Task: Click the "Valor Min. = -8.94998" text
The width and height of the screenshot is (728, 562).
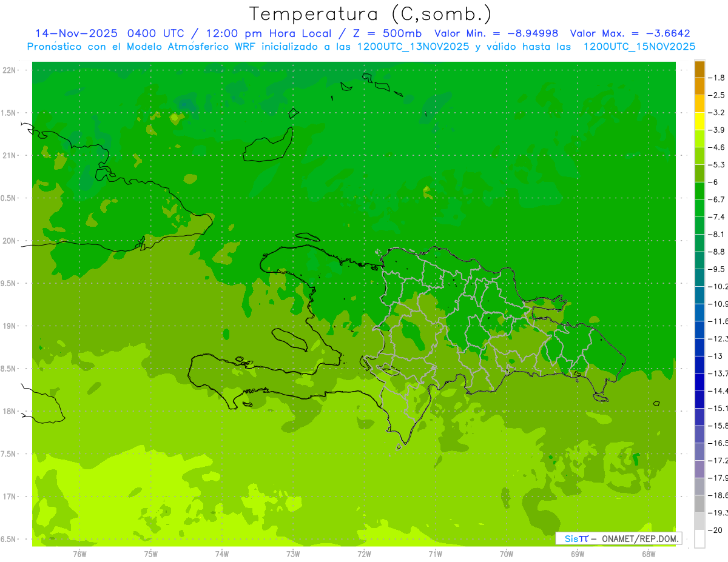Action: point(496,33)
